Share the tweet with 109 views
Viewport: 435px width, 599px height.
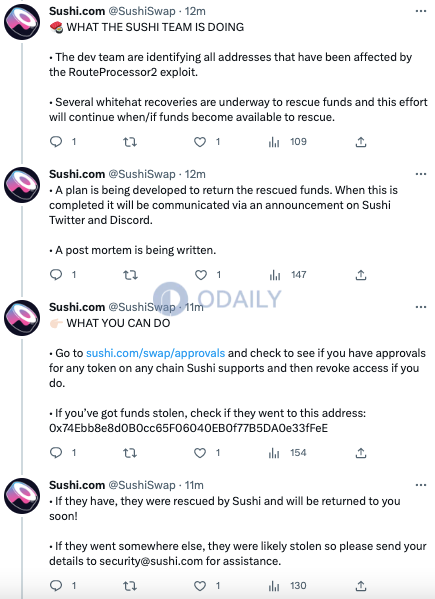click(x=361, y=142)
